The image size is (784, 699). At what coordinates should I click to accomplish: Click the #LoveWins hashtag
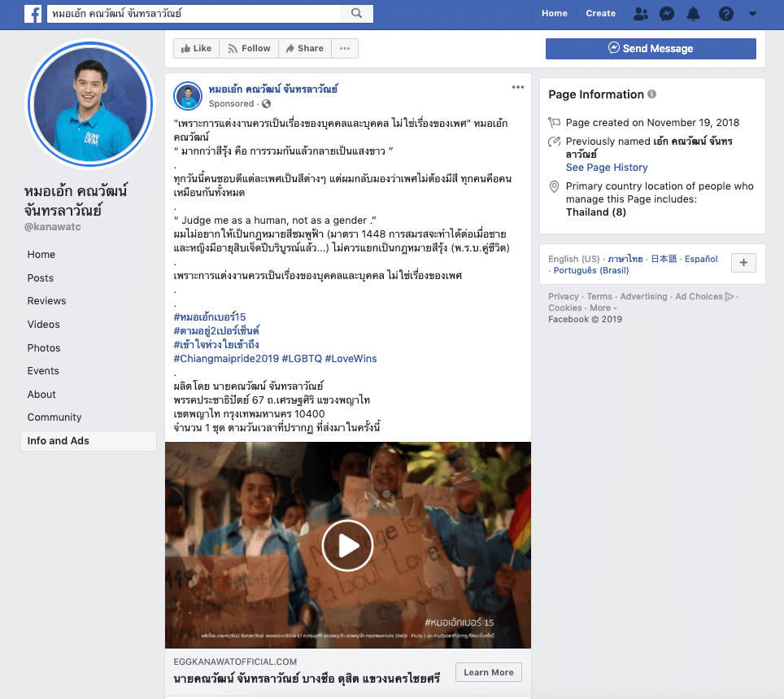click(351, 358)
